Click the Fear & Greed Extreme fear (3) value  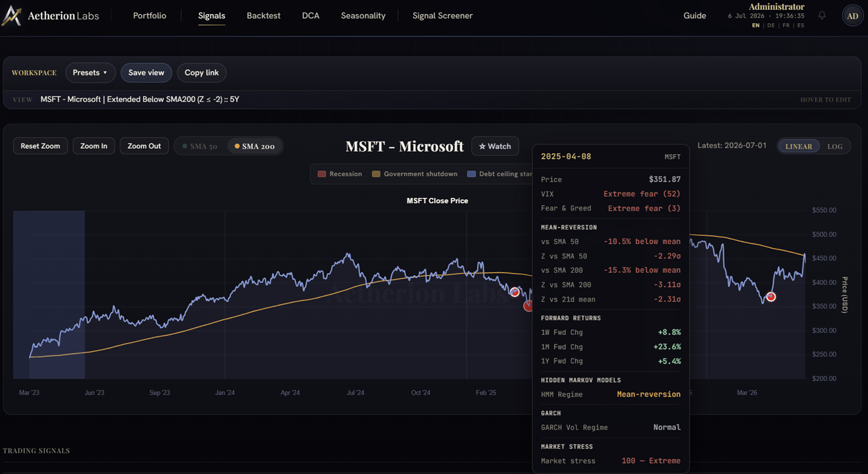tap(644, 208)
